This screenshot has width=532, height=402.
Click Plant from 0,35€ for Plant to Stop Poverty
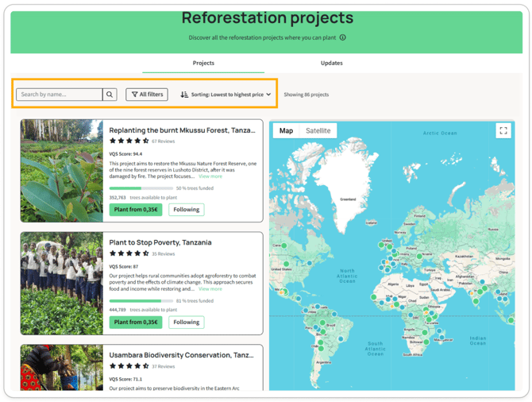tap(136, 323)
